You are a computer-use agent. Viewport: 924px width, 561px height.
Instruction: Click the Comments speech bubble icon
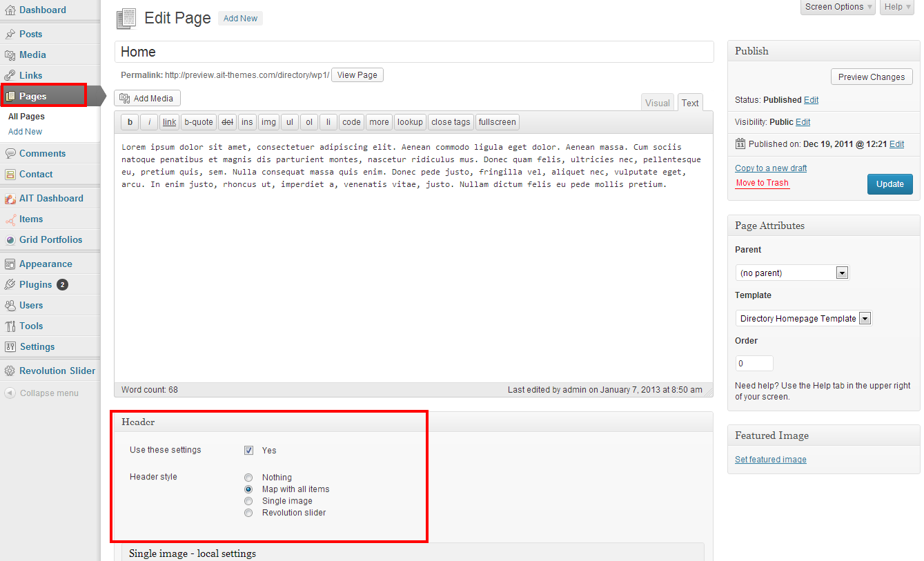[x=10, y=153]
